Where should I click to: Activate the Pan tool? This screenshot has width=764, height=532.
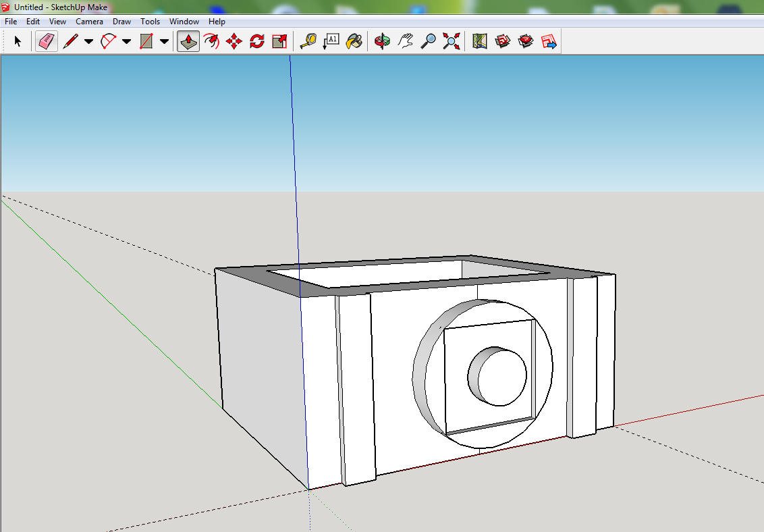point(405,41)
